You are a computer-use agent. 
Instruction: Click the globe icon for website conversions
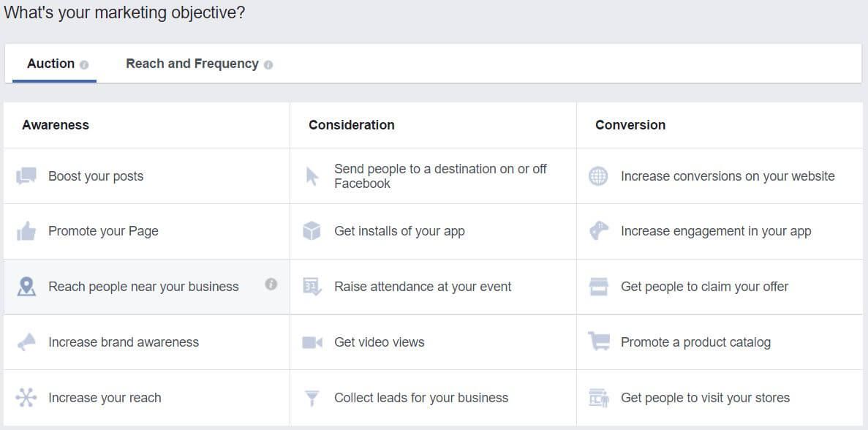click(598, 176)
